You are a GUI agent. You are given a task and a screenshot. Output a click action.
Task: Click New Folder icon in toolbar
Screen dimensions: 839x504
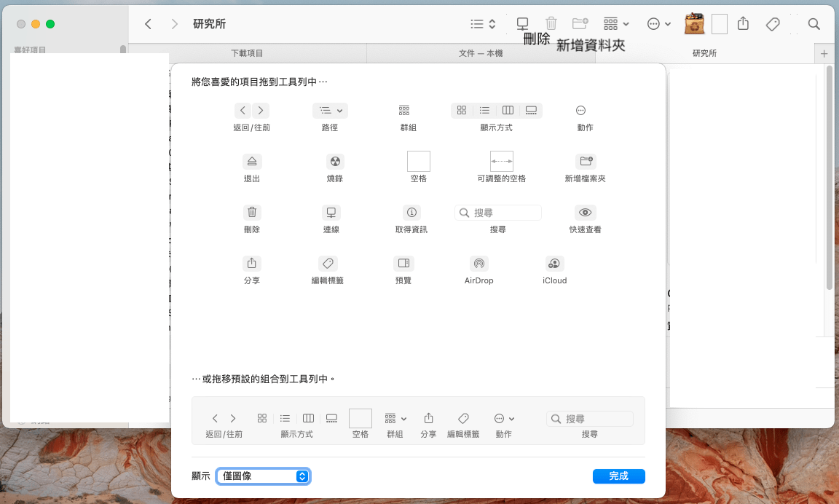(580, 24)
